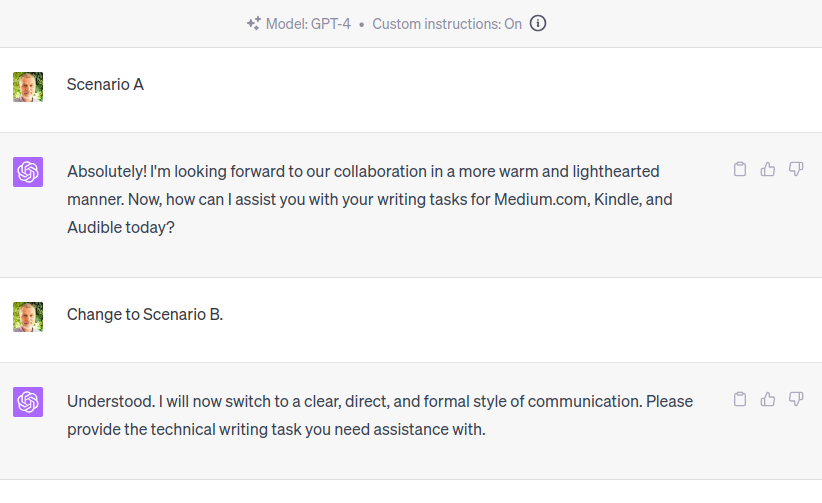Copy the first ChatGPT response to clipboard
This screenshot has width=822, height=503.
740,169
